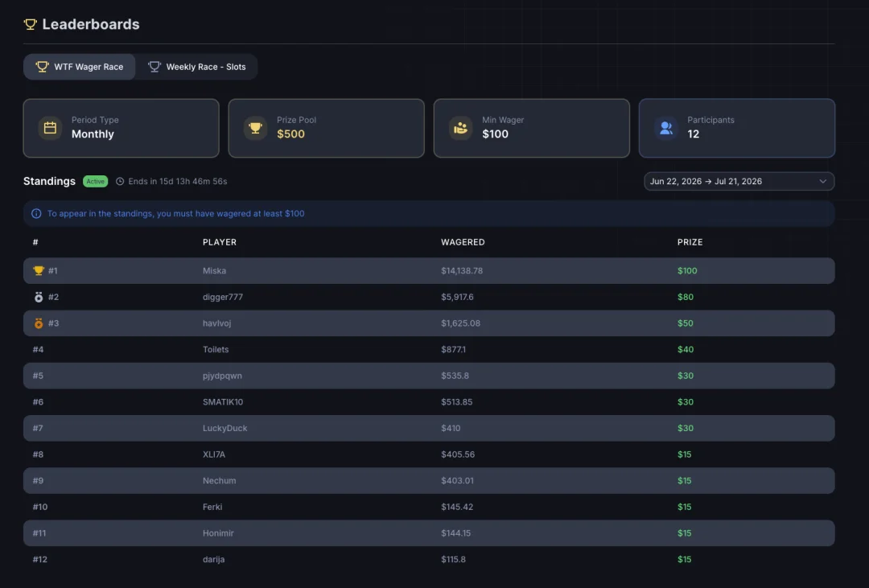Viewport: 869px width, 588px height.
Task: Click the users icon on Participants card
Action: tap(666, 128)
